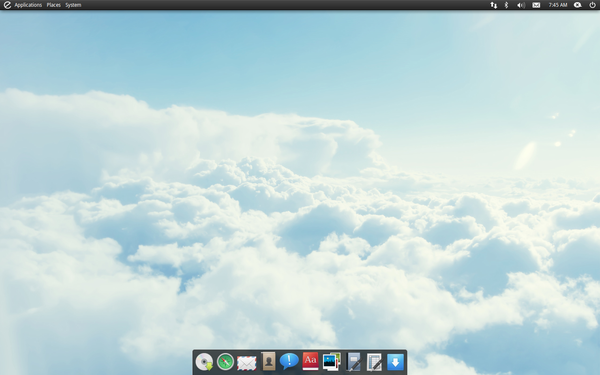Open the red Aa dictionary app

[310, 362]
